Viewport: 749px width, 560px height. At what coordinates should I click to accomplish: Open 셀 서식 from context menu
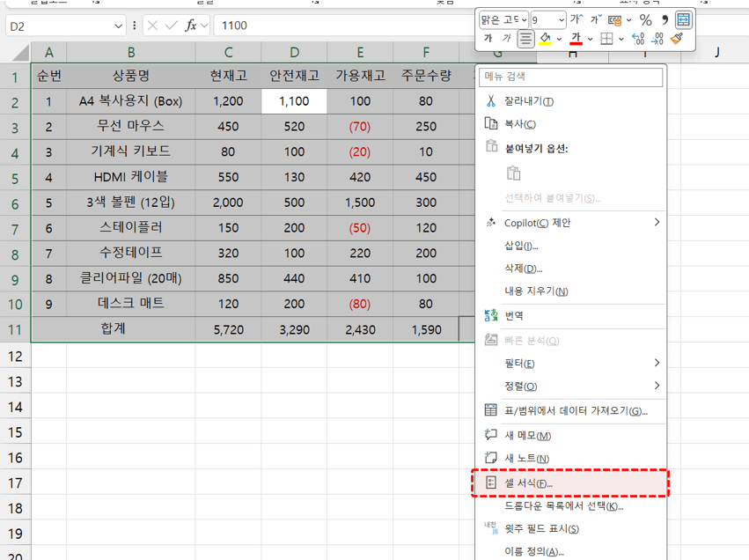tap(529, 483)
